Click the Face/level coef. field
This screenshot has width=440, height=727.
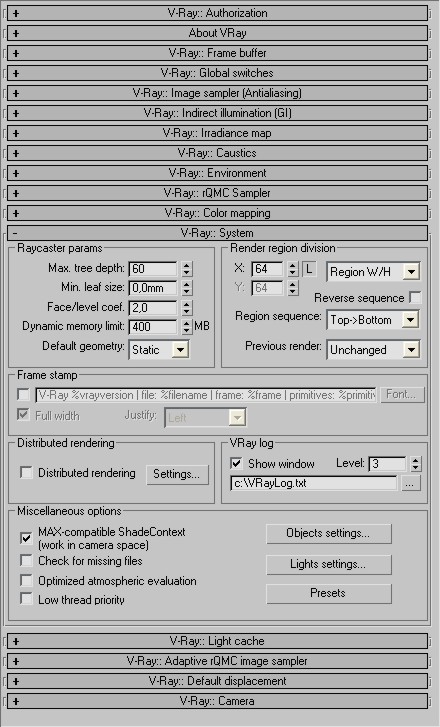[153, 307]
